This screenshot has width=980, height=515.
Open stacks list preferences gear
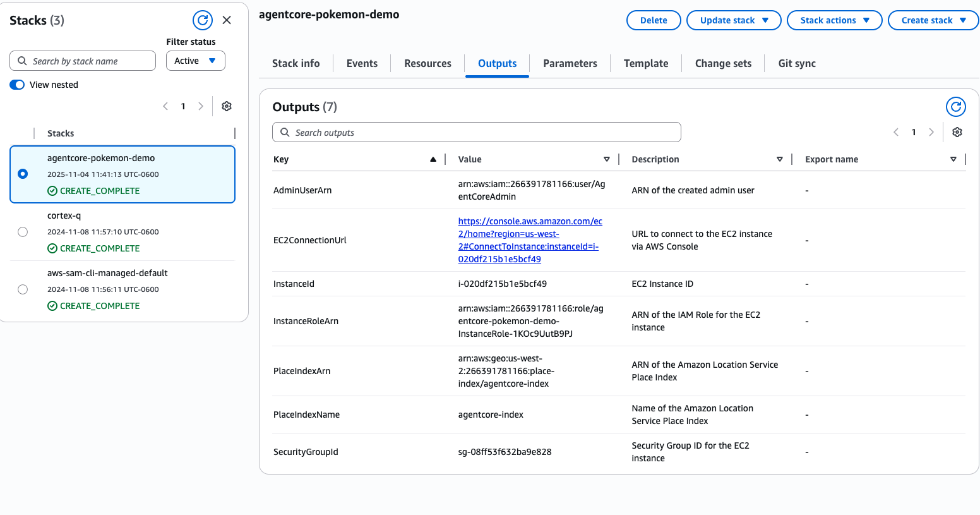pyautogui.click(x=227, y=106)
